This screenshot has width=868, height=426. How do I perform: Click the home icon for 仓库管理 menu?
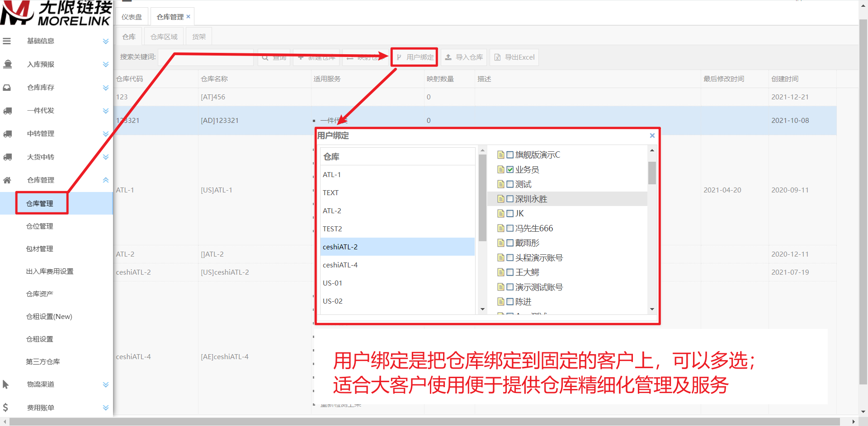coord(7,180)
